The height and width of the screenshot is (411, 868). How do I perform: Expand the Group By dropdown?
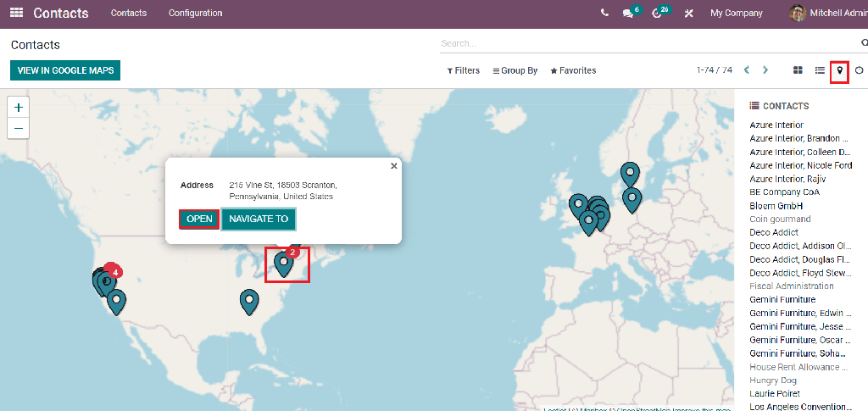515,71
